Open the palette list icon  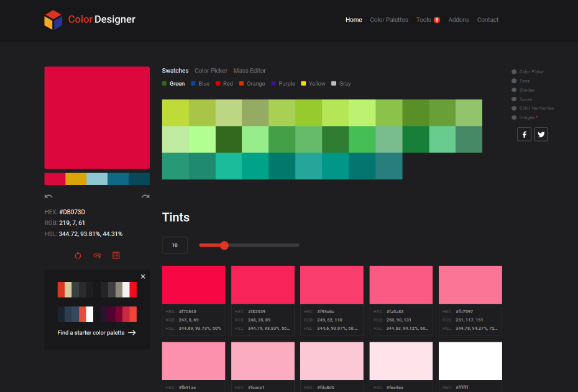click(116, 255)
